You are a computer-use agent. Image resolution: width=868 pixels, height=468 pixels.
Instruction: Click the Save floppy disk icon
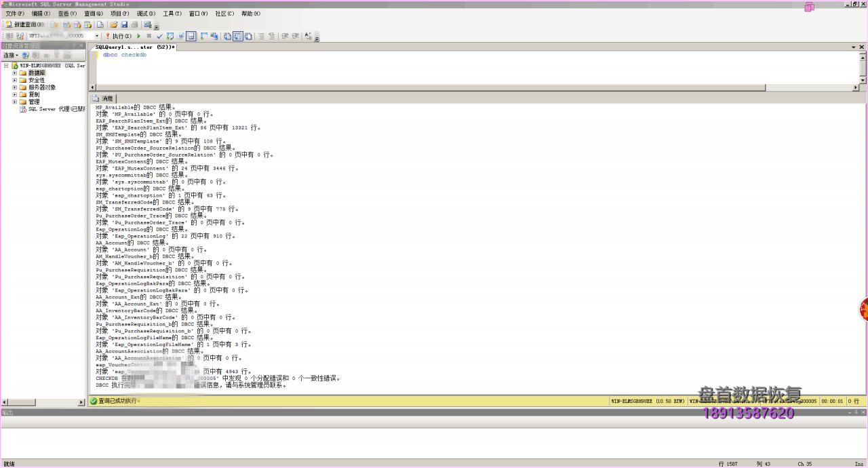point(124,24)
